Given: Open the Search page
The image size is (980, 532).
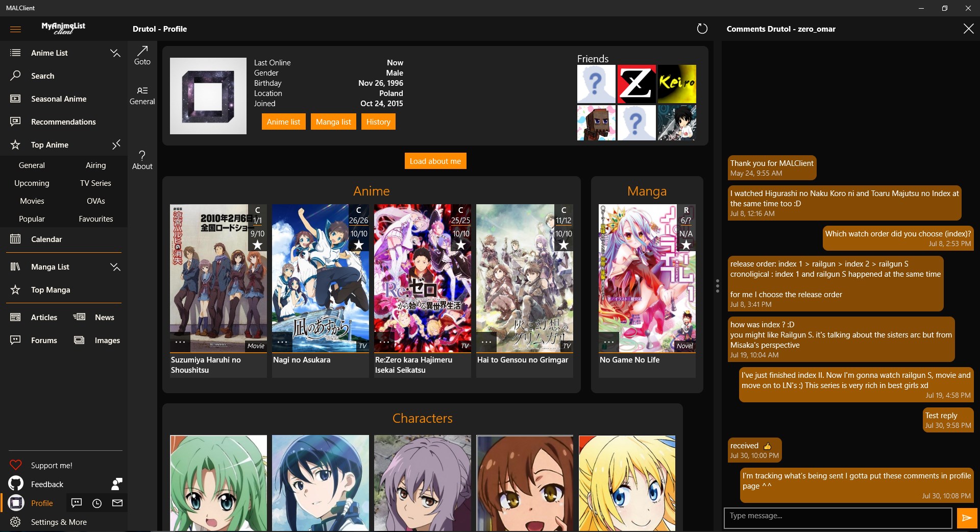Looking at the screenshot, I should point(64,76).
